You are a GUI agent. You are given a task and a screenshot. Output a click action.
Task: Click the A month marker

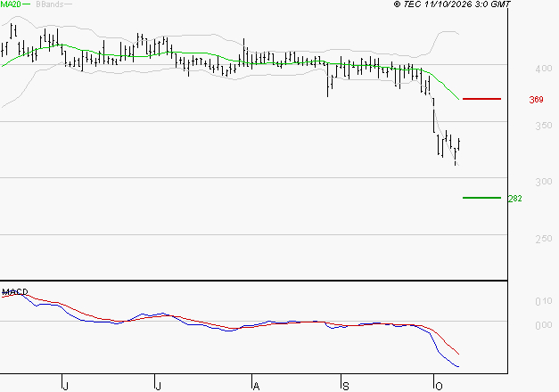pos(256,386)
